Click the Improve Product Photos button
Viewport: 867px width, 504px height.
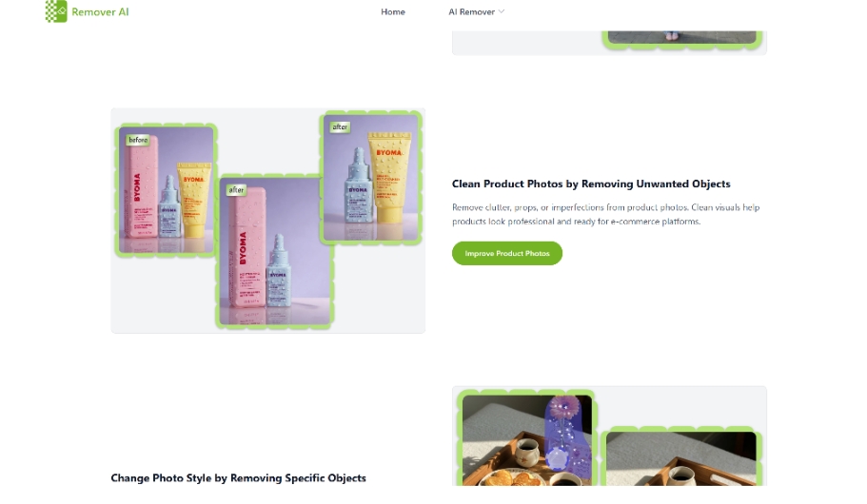click(x=507, y=253)
